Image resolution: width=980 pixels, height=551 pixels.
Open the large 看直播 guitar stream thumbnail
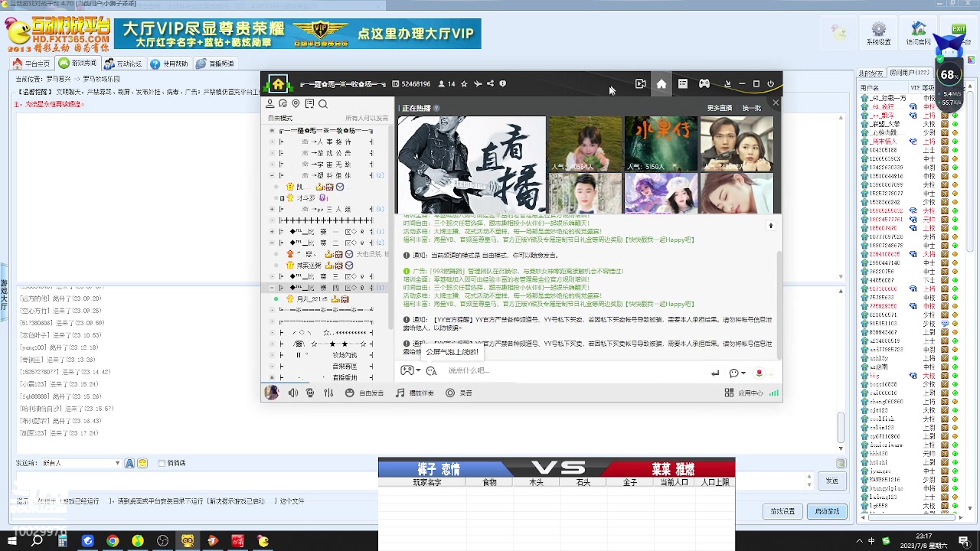[x=472, y=165]
